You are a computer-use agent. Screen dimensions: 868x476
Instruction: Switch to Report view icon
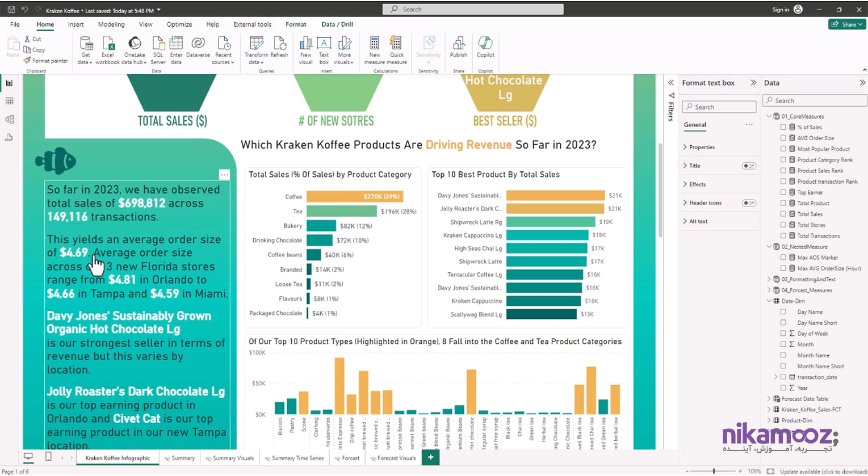[x=9, y=83]
